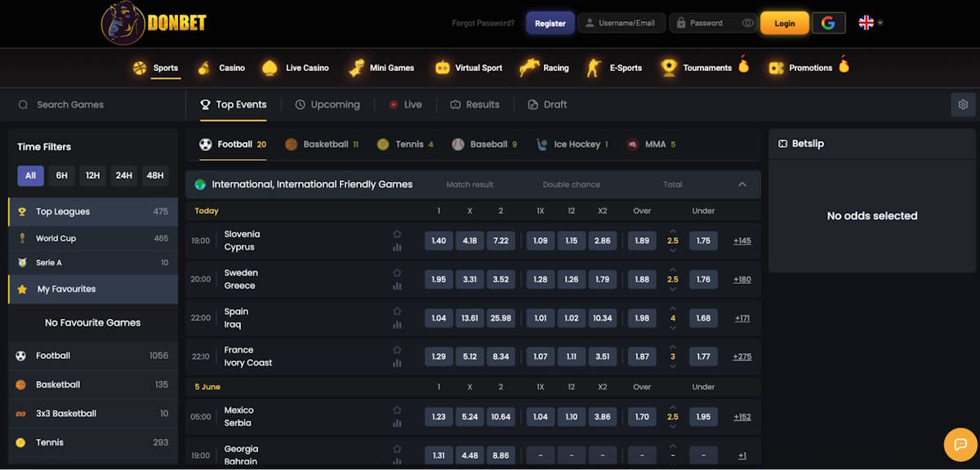
Task: Open the Casino section
Action: coord(220,68)
